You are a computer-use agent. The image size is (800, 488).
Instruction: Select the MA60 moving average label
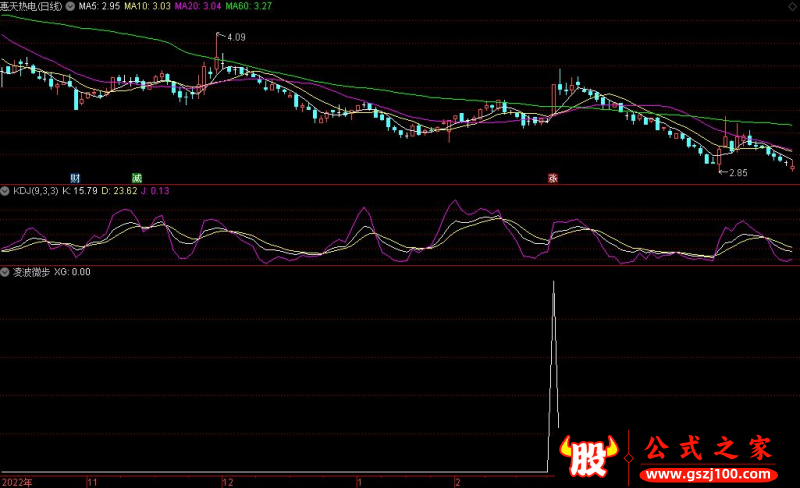(246, 6)
